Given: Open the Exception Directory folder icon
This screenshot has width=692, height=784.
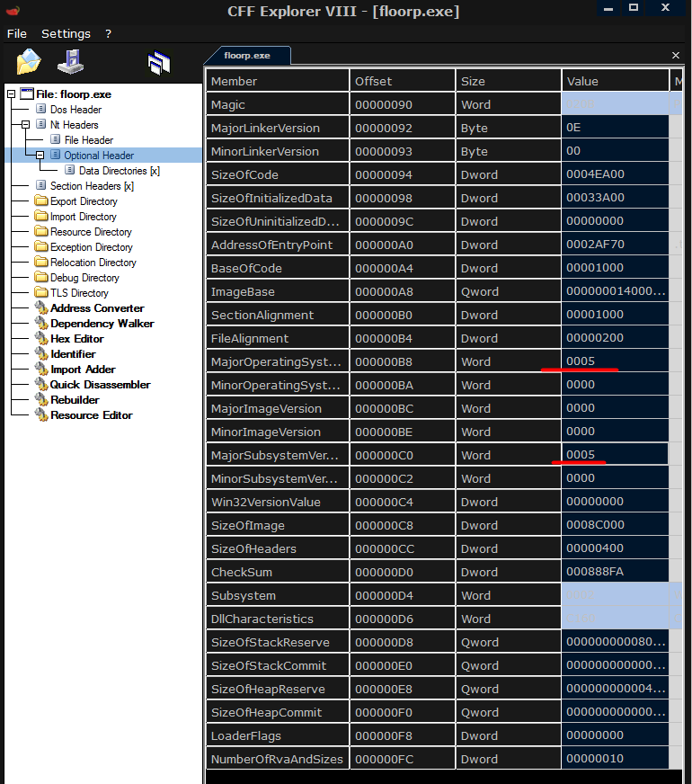Looking at the screenshot, I should point(41,247).
